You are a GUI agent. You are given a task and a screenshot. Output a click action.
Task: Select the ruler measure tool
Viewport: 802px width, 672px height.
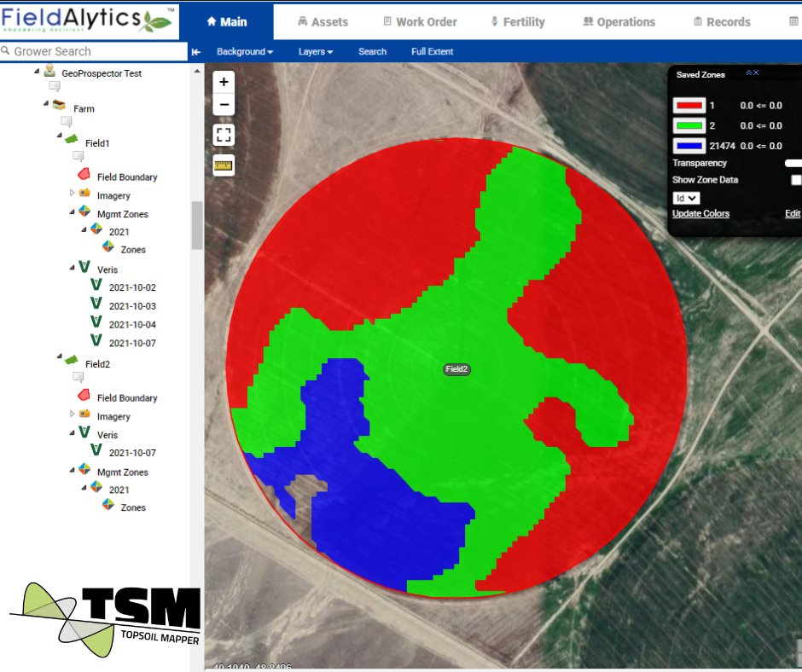(224, 165)
